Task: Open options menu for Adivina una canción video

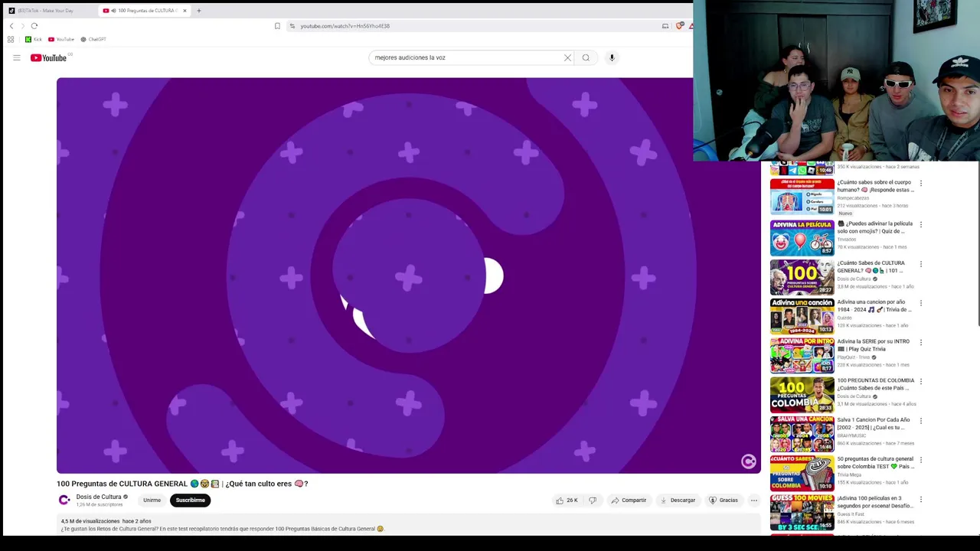Action: tap(921, 303)
